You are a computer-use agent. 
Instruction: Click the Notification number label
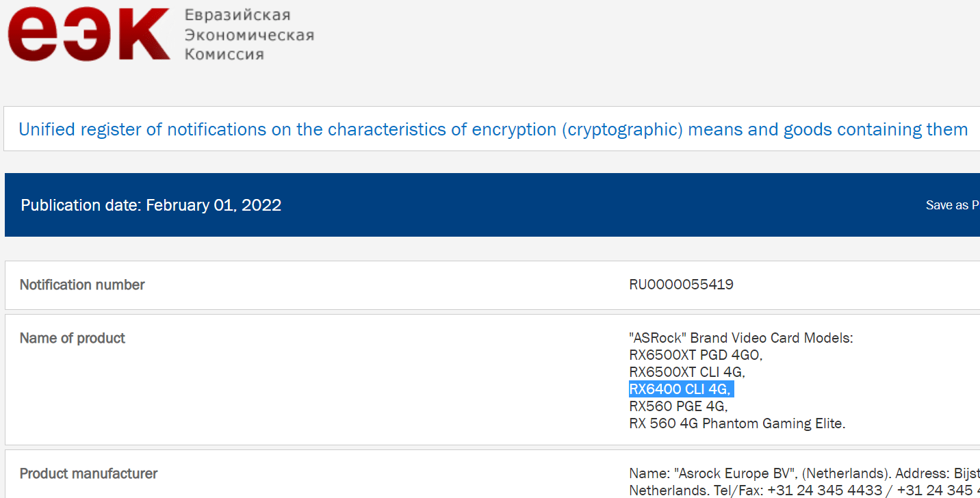tap(82, 285)
